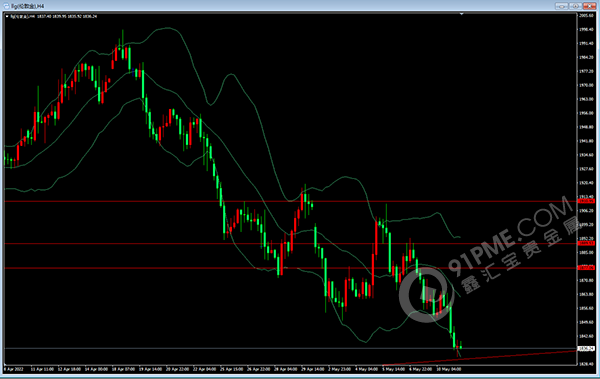Click the middle red price label on the price scale
Viewport: 600px width, 379px height.
coord(586,243)
